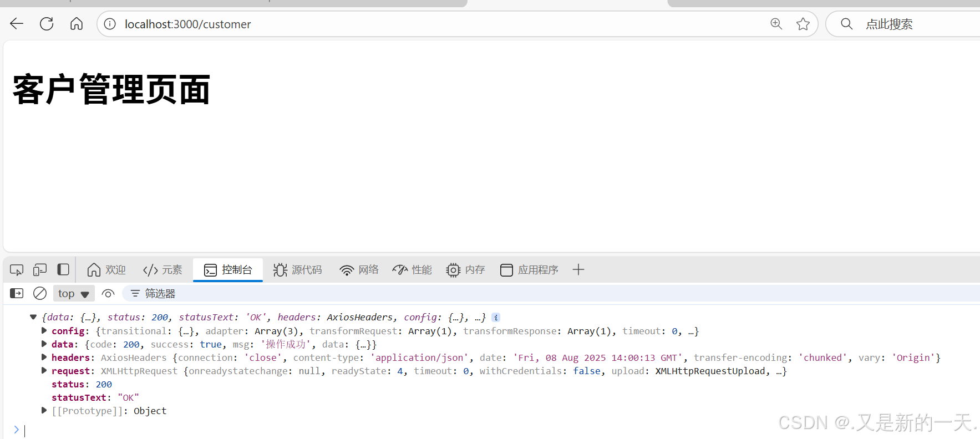This screenshot has height=439, width=980.
Task: Expand the data property
Action: [44, 344]
